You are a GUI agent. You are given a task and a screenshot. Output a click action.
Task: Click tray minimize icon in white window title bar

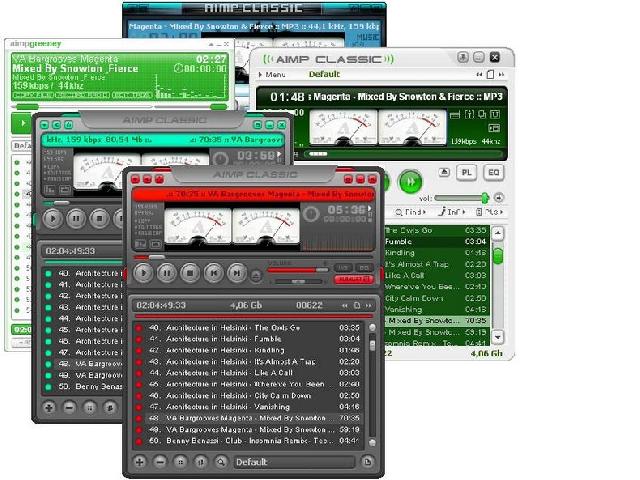(x=462, y=58)
